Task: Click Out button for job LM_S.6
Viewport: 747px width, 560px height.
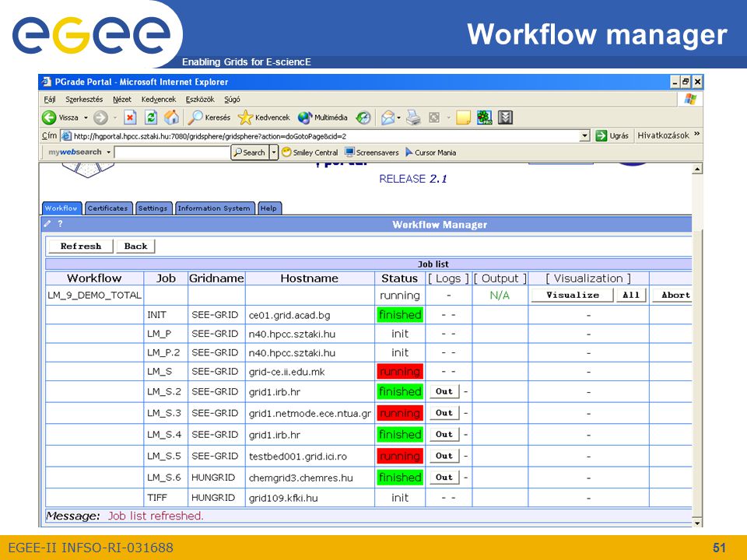Action: [x=444, y=477]
